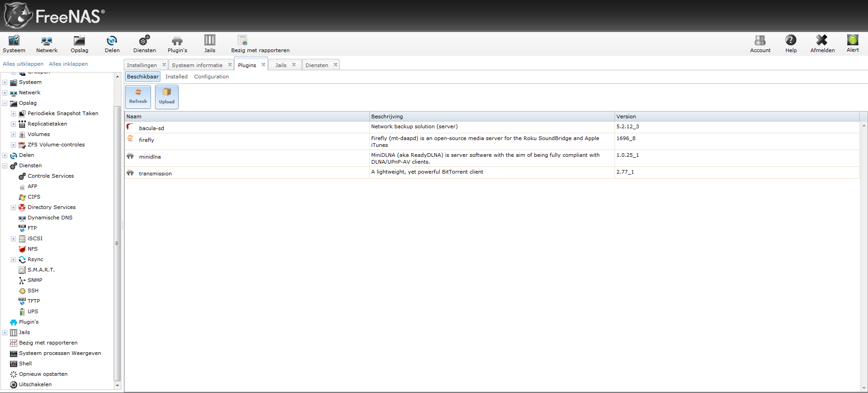Expand the Directory Services tree node
Viewport: 868px width, 393px height.
point(13,208)
